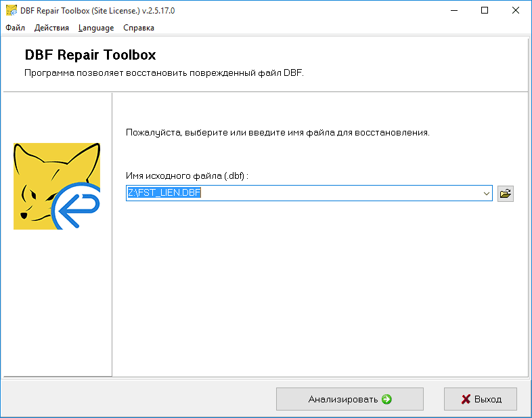532x418 pixels.
Task: Click the instruction text 'Пожалуйста, выберите или введите имя файла'
Action: click(x=230, y=132)
